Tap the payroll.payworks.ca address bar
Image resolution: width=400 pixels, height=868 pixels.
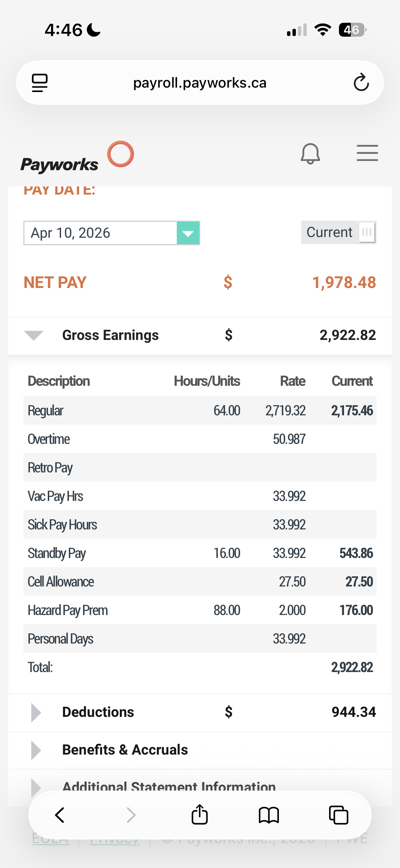(199, 83)
